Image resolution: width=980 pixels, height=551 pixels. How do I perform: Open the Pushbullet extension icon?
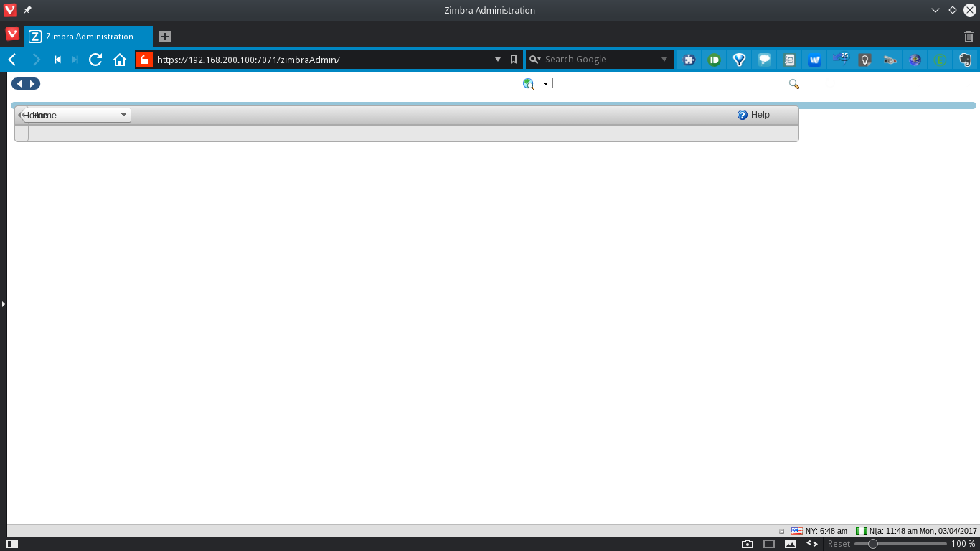click(x=715, y=60)
